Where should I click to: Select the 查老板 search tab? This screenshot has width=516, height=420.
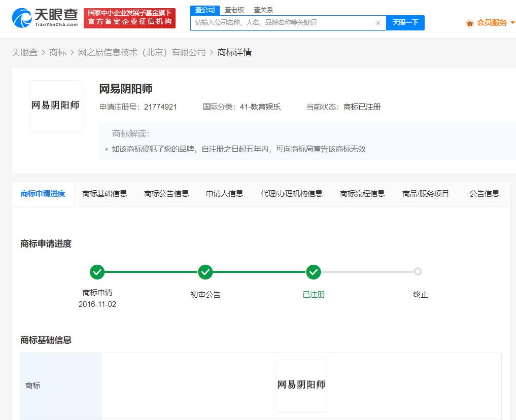coord(234,10)
